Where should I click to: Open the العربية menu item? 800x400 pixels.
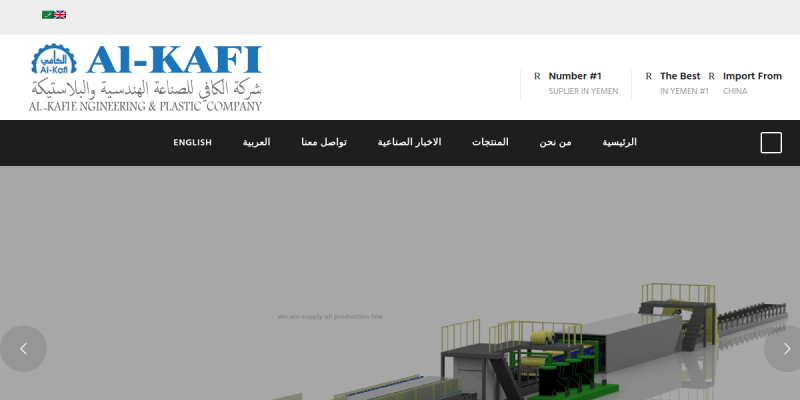tap(256, 142)
